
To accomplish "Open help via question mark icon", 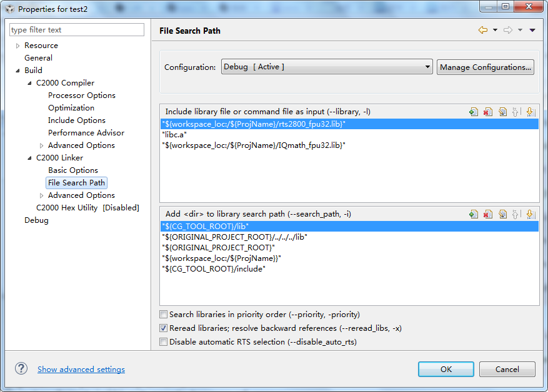I will pos(21,369).
